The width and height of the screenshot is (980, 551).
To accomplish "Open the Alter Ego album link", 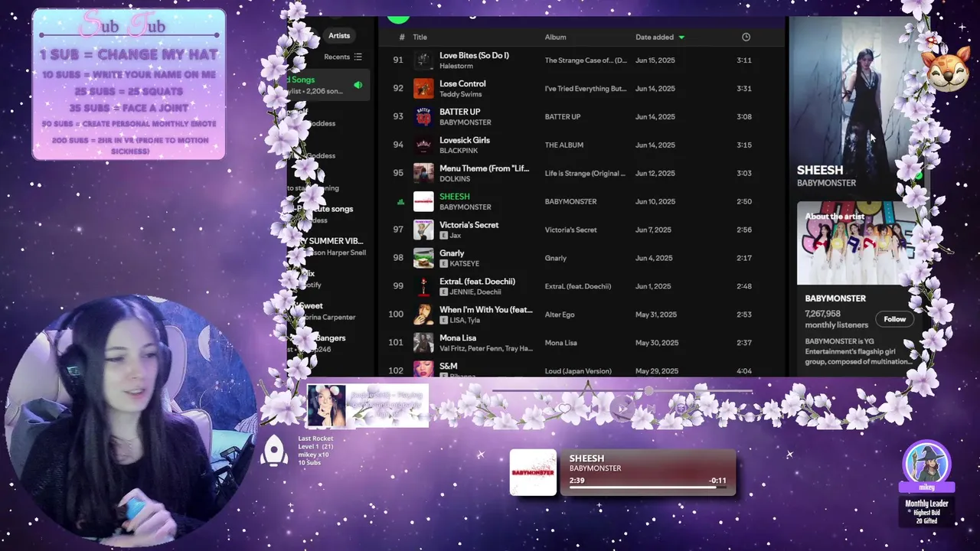I will (x=560, y=315).
